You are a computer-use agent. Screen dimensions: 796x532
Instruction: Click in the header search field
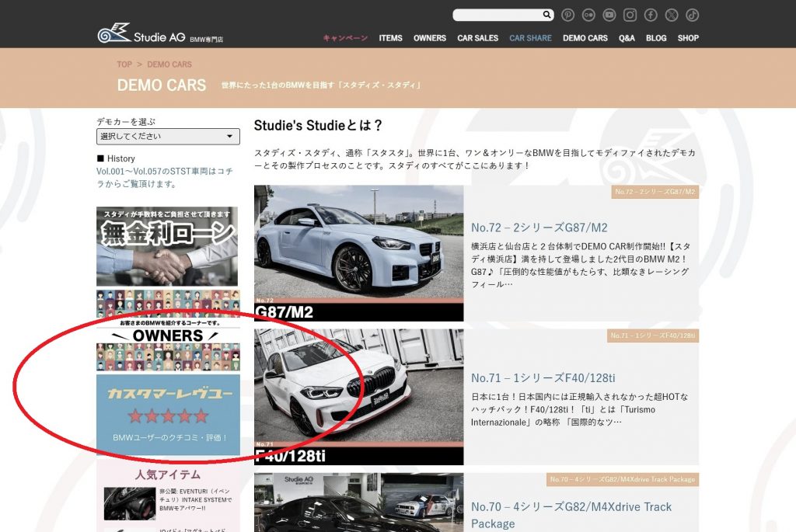coord(497,15)
